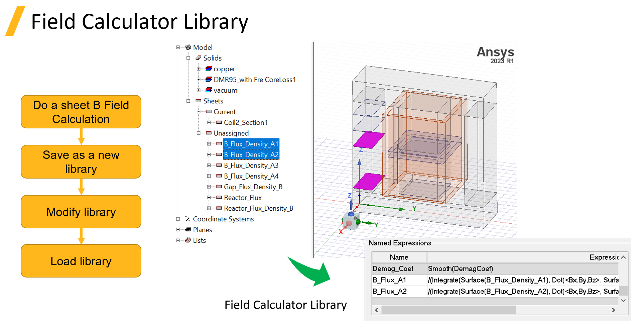Click the Sheets icon in the tree
This screenshot has width=644, height=329.
[x=198, y=101]
